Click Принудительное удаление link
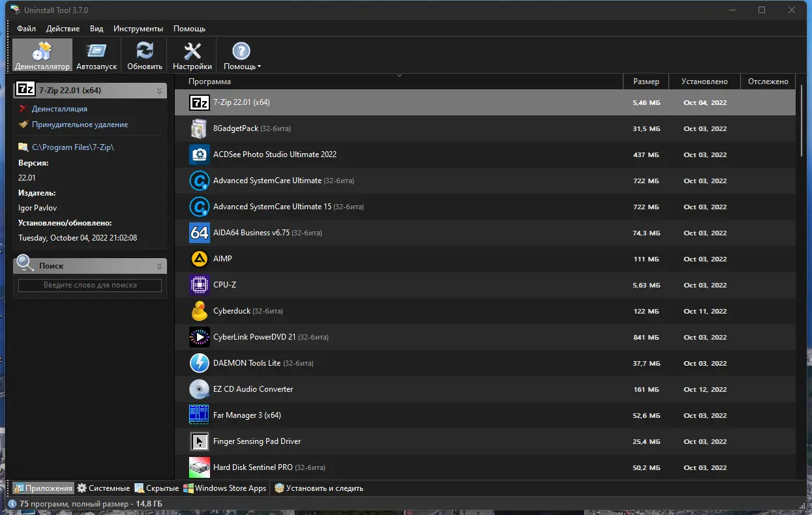Image resolution: width=812 pixels, height=515 pixels. pyautogui.click(x=80, y=125)
